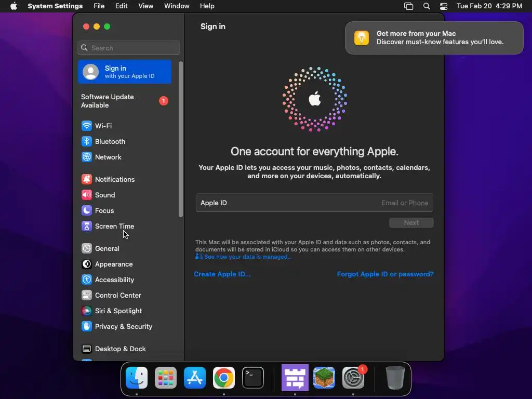Viewport: 532px width, 399px height.
Task: Open the View menu
Action: [x=146, y=6]
